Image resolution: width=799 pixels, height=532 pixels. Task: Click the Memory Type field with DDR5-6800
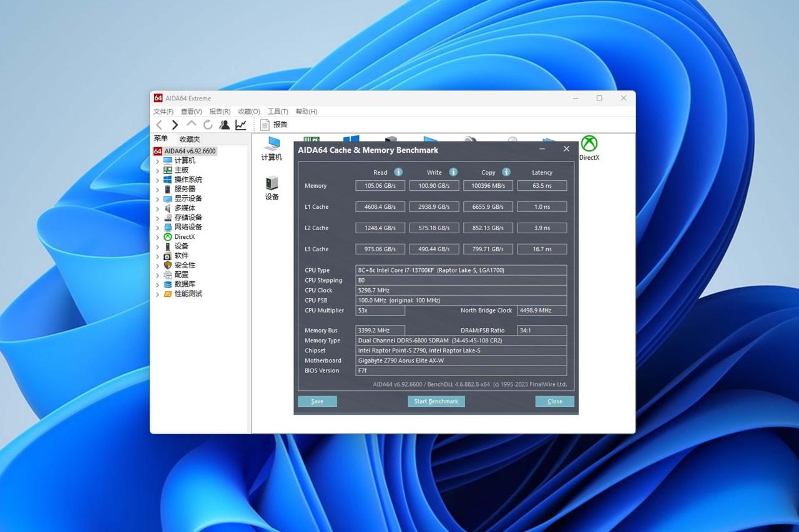(461, 341)
